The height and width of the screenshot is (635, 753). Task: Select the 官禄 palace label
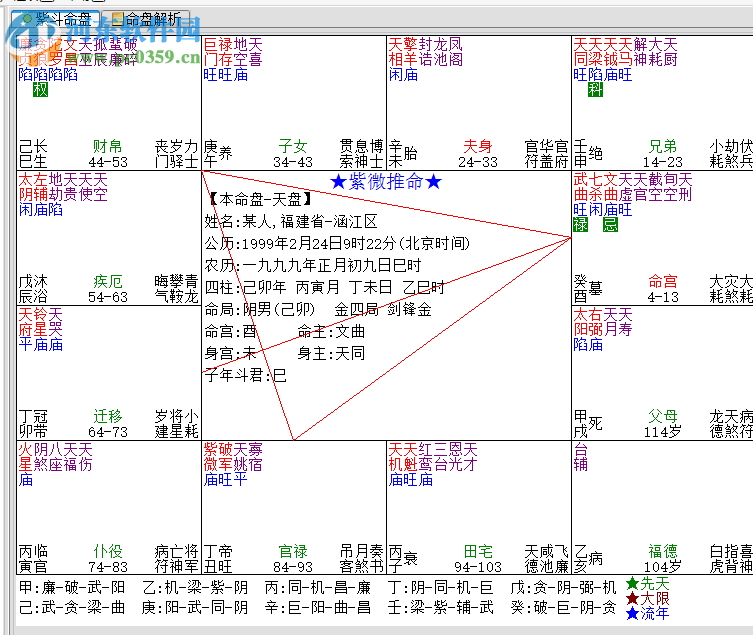tap(292, 551)
